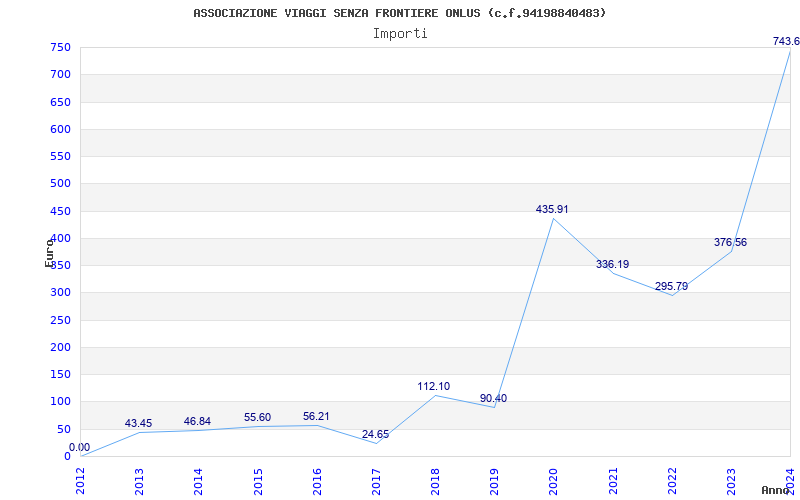Click the 750 y-axis tick label
This screenshot has width=800, height=500.
(59, 47)
